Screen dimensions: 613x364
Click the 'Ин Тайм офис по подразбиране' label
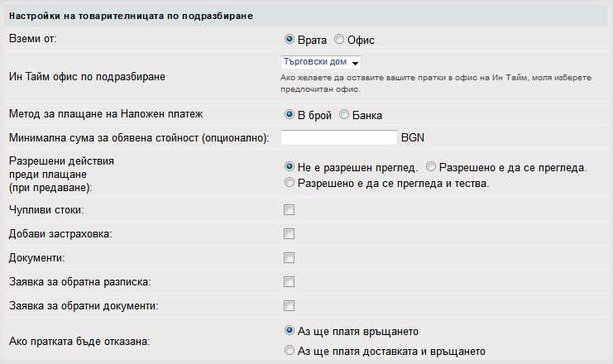click(87, 77)
